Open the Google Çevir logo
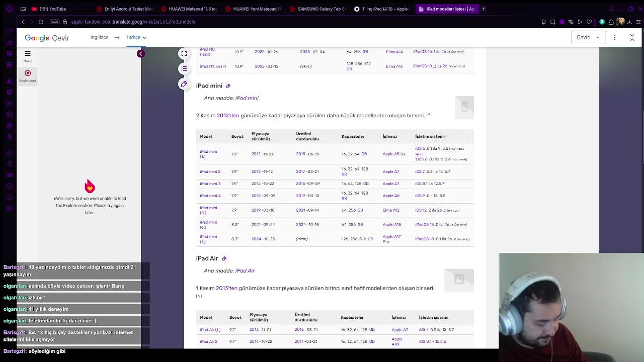This screenshot has width=644, height=362. [x=47, y=38]
